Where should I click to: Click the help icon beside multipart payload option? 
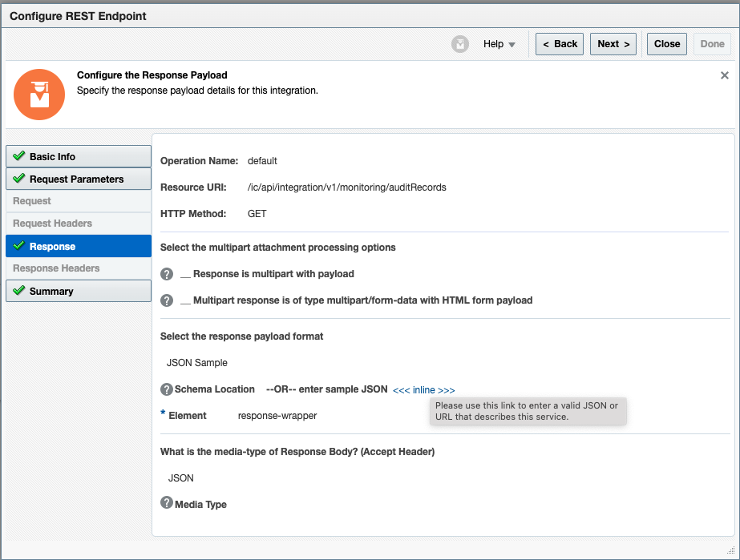point(166,273)
